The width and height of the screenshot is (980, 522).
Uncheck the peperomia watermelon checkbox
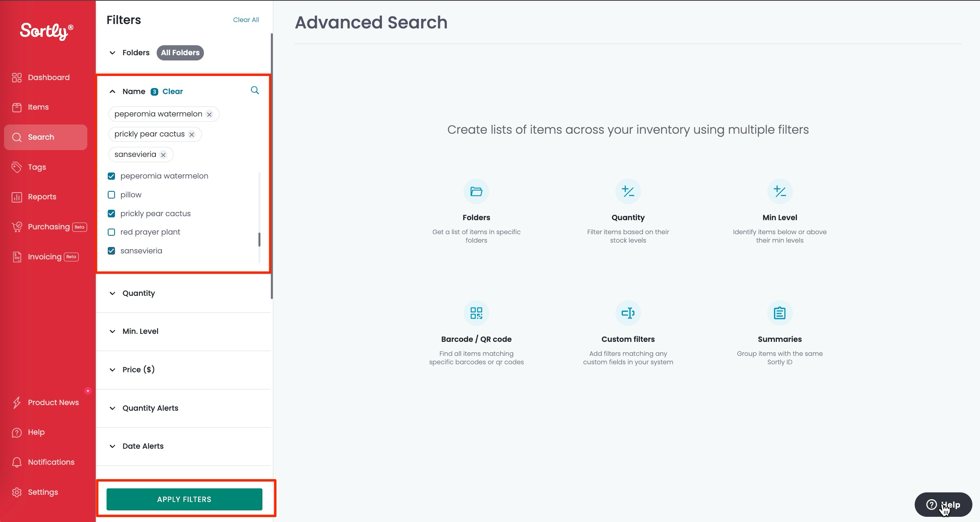pyautogui.click(x=111, y=176)
